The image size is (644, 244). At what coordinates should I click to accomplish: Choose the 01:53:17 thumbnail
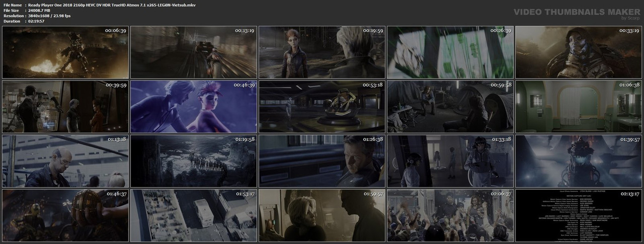coord(194,215)
